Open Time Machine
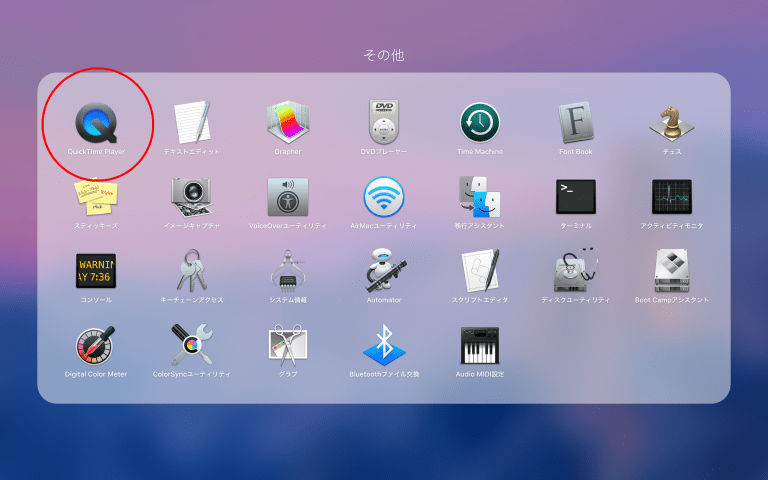 [x=480, y=122]
